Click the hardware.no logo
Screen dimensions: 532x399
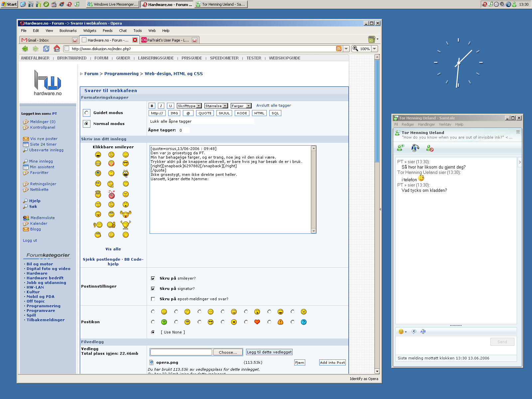pos(48,83)
